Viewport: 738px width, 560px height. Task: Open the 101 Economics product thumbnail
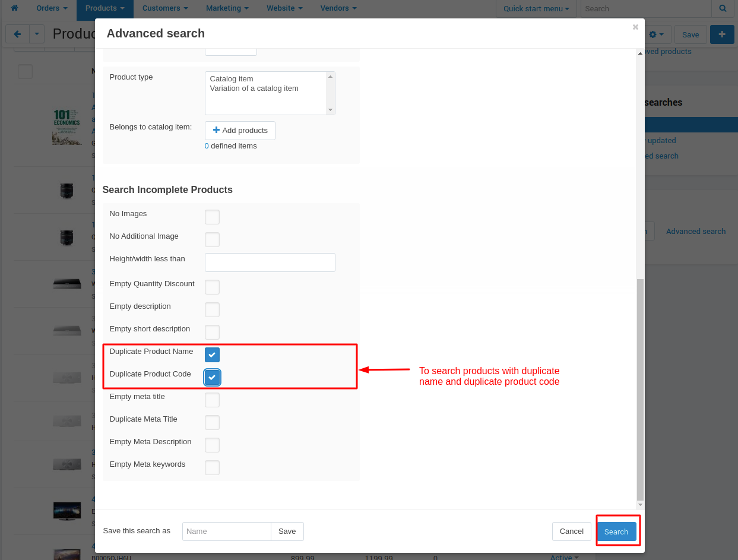[66, 127]
